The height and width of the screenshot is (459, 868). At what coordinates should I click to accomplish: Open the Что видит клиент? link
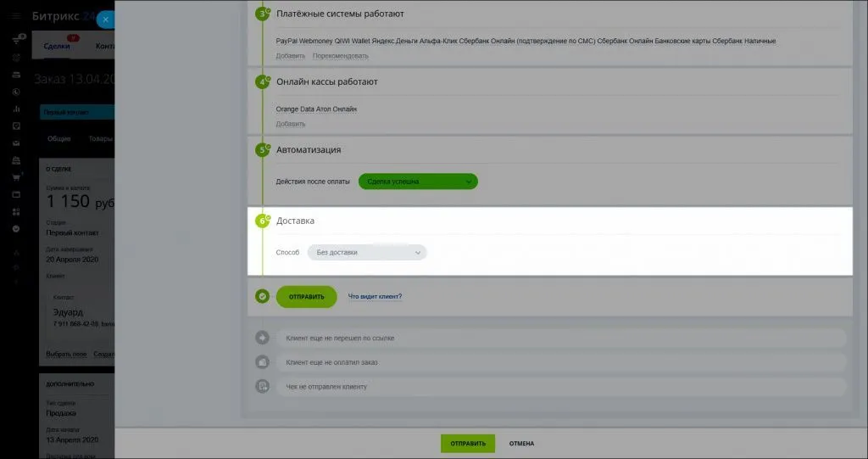tap(375, 297)
